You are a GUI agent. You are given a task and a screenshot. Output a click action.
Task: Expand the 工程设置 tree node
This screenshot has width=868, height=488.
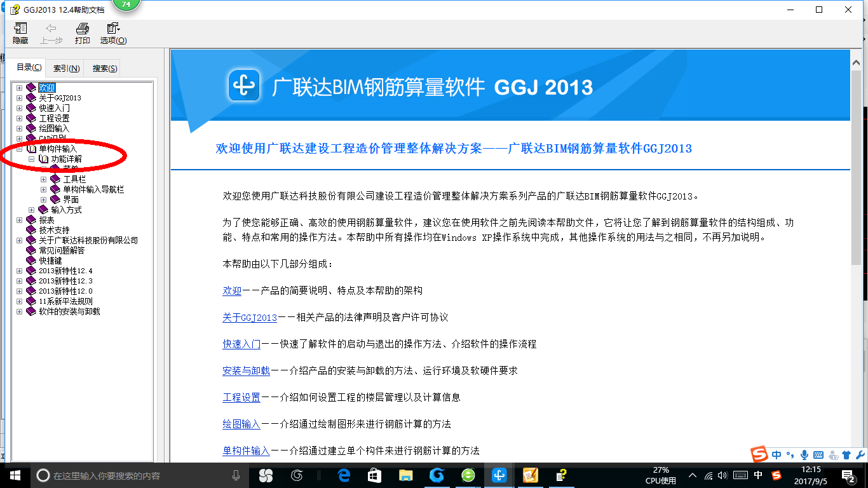(19, 118)
